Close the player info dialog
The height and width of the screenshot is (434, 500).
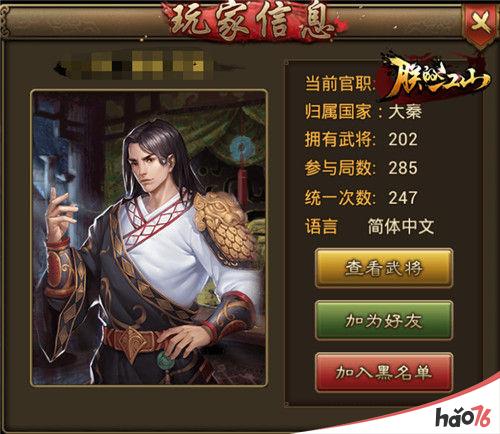pos(480,23)
